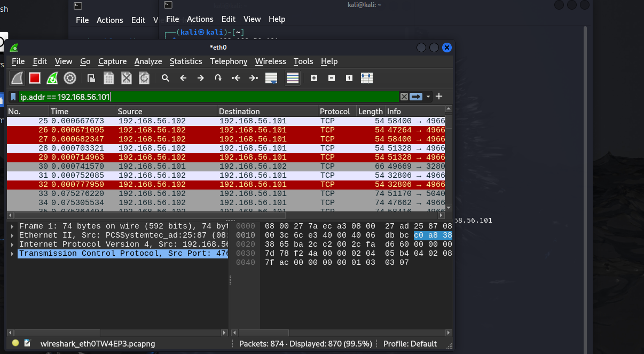Go back in packet history arrow
Image resolution: width=644 pixels, height=354 pixels.
[x=183, y=78]
